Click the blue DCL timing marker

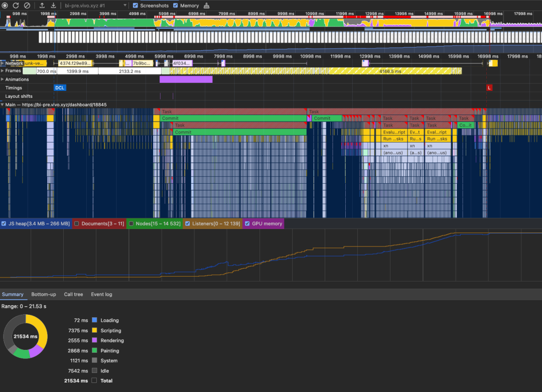[x=60, y=88]
